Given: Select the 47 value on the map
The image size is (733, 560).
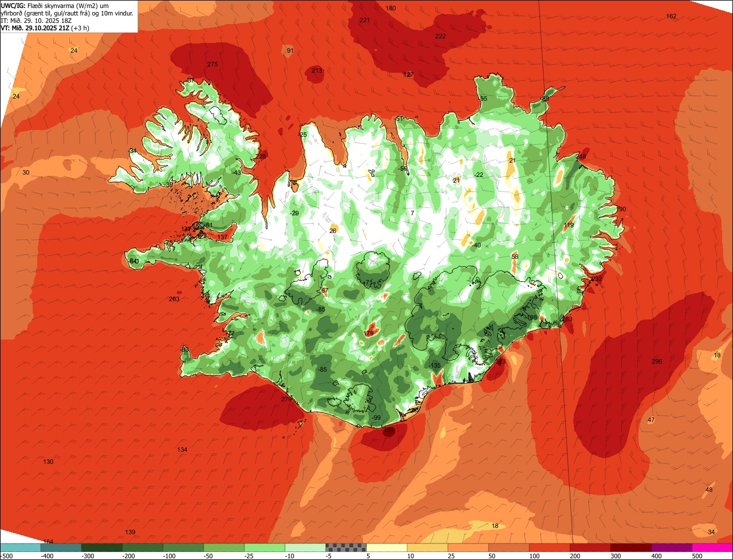Looking at the screenshot, I should 651,420.
